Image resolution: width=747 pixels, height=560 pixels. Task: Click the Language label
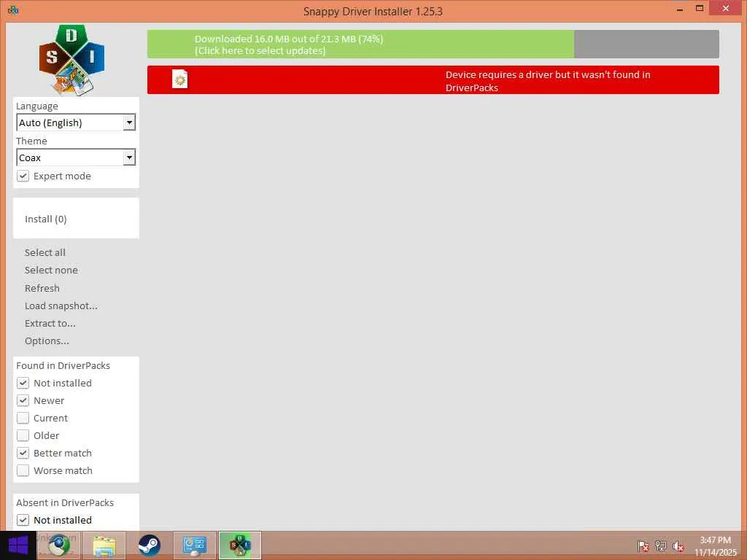[x=37, y=106]
